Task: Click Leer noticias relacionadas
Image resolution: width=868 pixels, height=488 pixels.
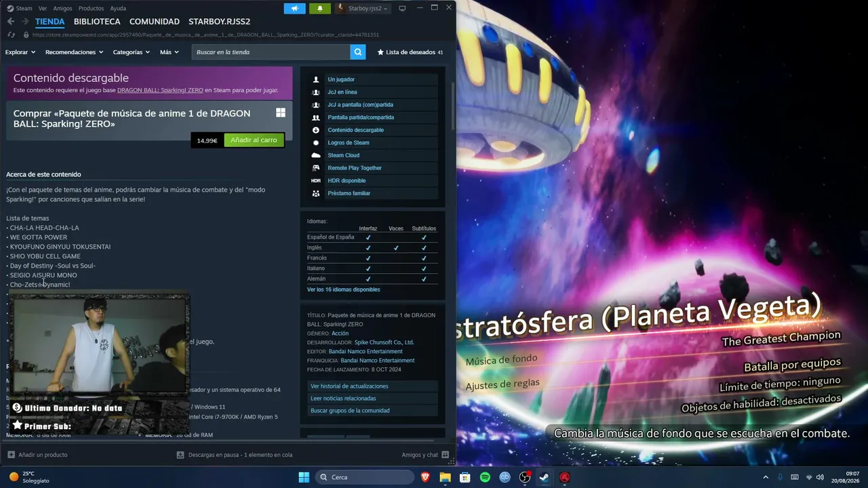Action: [372, 399]
